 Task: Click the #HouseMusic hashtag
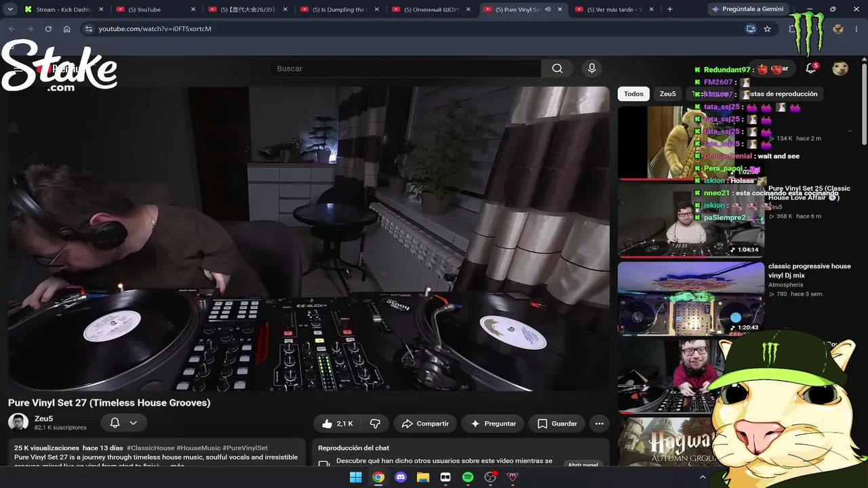pos(199,448)
